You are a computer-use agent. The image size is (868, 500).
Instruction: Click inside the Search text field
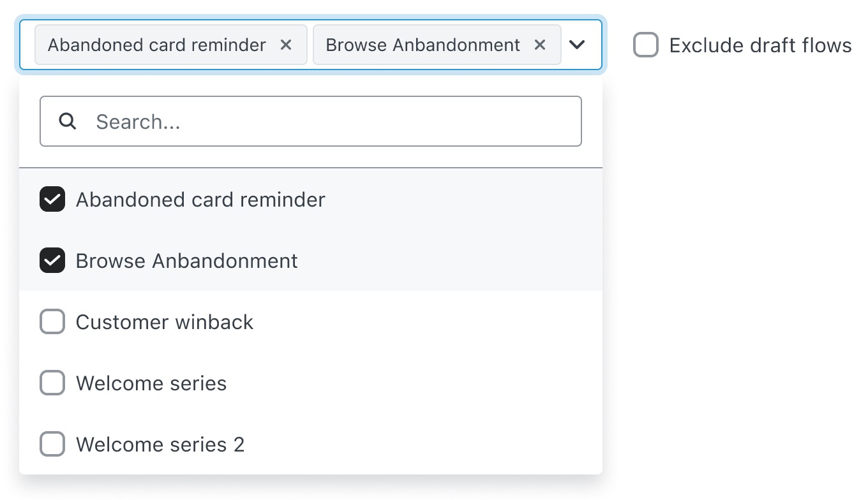click(311, 121)
